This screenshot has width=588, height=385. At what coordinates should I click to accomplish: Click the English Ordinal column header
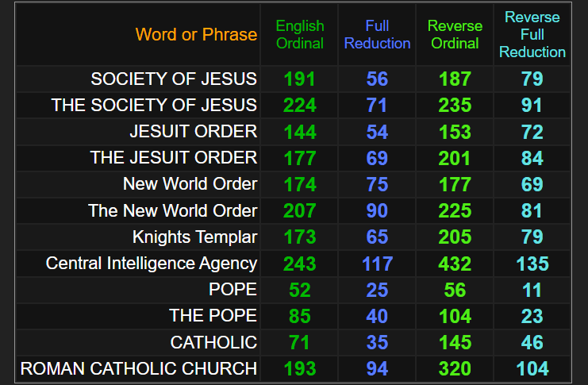(299, 35)
